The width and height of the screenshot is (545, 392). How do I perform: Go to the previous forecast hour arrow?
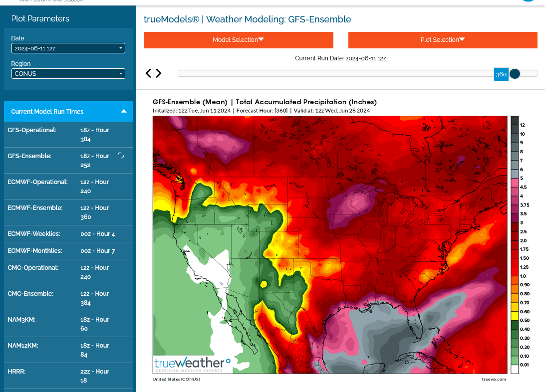pyautogui.click(x=148, y=73)
